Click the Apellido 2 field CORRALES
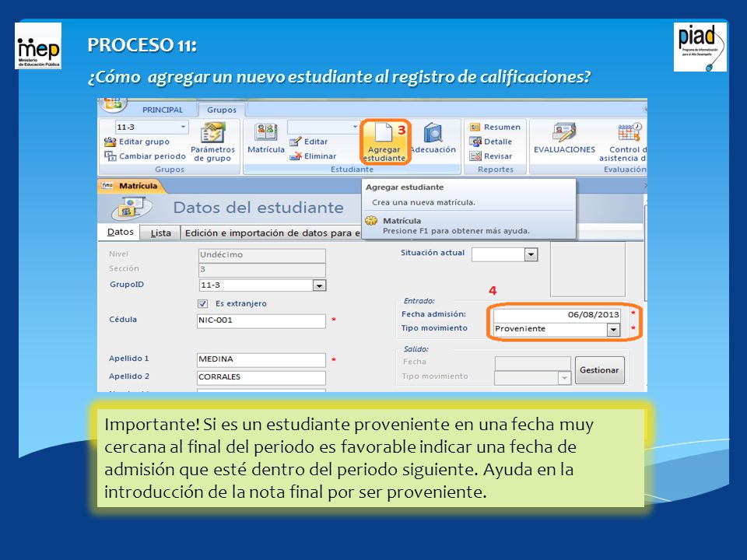Viewport: 747px width, 560px height. point(261,377)
